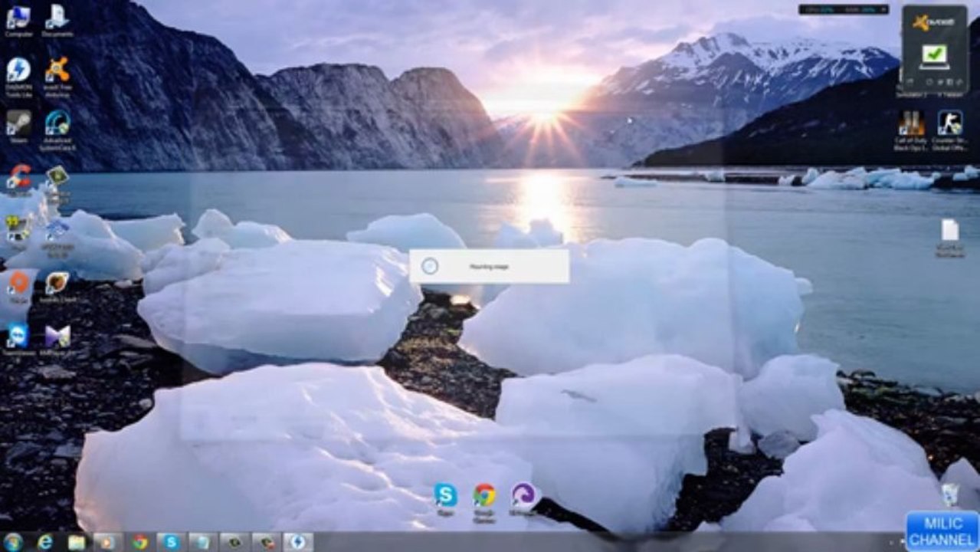The image size is (980, 552).
Task: Open the purple circular app shortcut beside Chrome
Action: (x=523, y=499)
